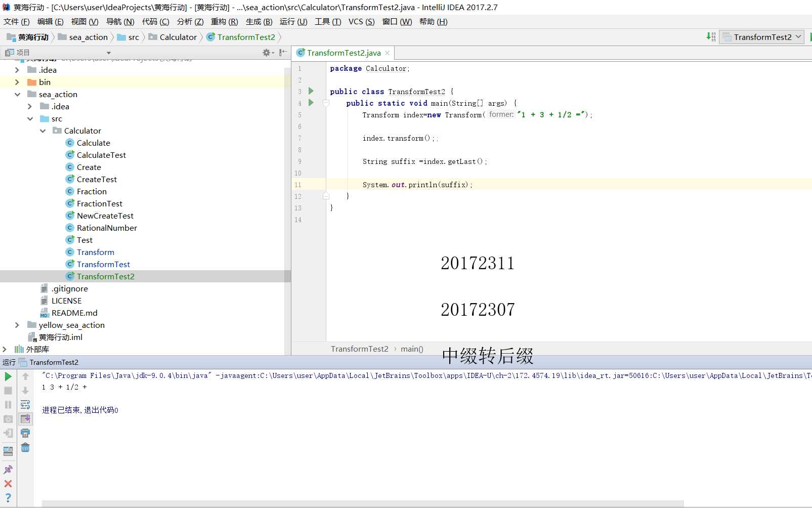This screenshot has width=812, height=508.
Task: Select the TransformTest2.java editor tab
Action: [344, 53]
